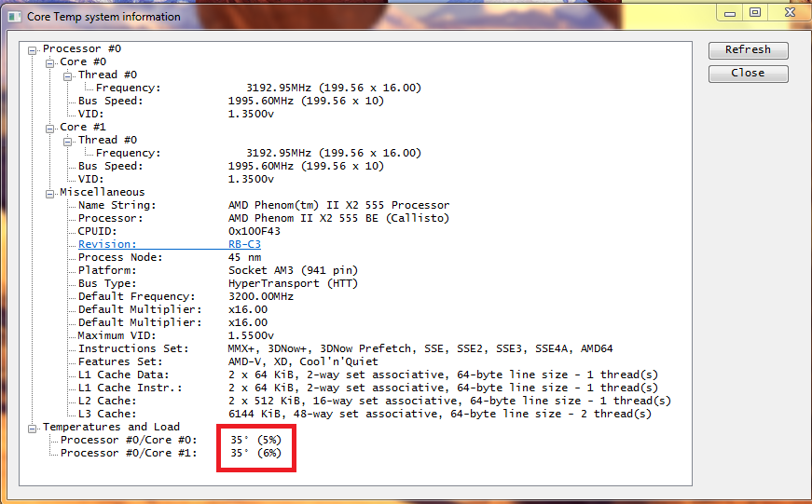The height and width of the screenshot is (504, 812).
Task: Select the Core #1 tree label
Action: tap(83, 127)
